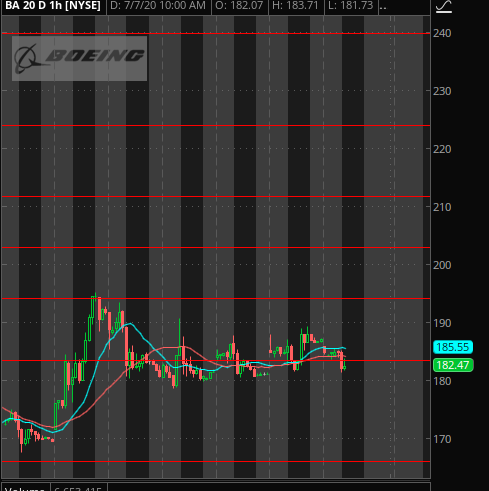Click the O: 182.07 open value
Screen dimensions: 489x491
point(239,6)
